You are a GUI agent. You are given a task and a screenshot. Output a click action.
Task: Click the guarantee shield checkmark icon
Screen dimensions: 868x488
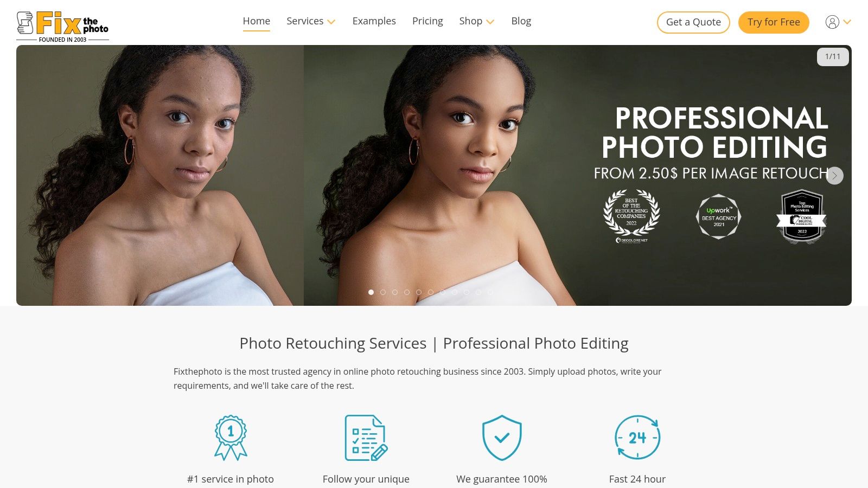pos(502,438)
